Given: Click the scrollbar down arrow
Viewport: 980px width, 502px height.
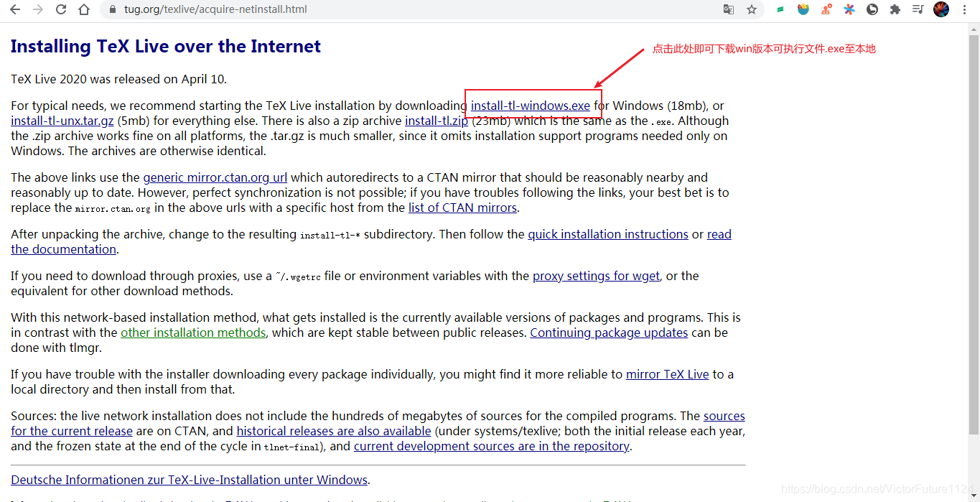Looking at the screenshot, I should pos(974,496).
